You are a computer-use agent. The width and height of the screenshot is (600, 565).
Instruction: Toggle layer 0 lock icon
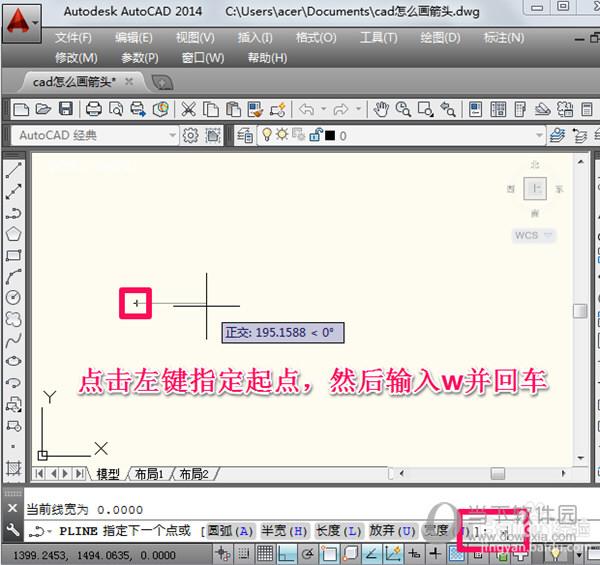click(x=316, y=135)
